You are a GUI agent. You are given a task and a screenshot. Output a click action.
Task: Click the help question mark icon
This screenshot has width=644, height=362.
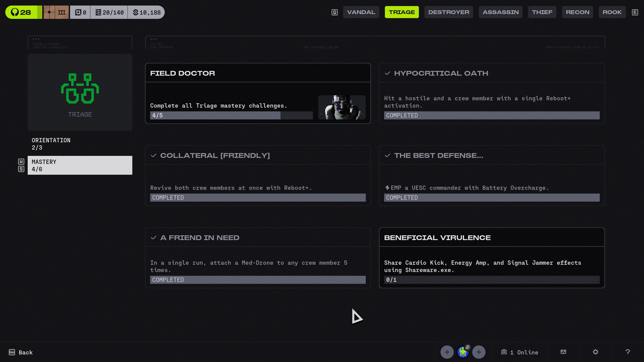pyautogui.click(x=628, y=352)
